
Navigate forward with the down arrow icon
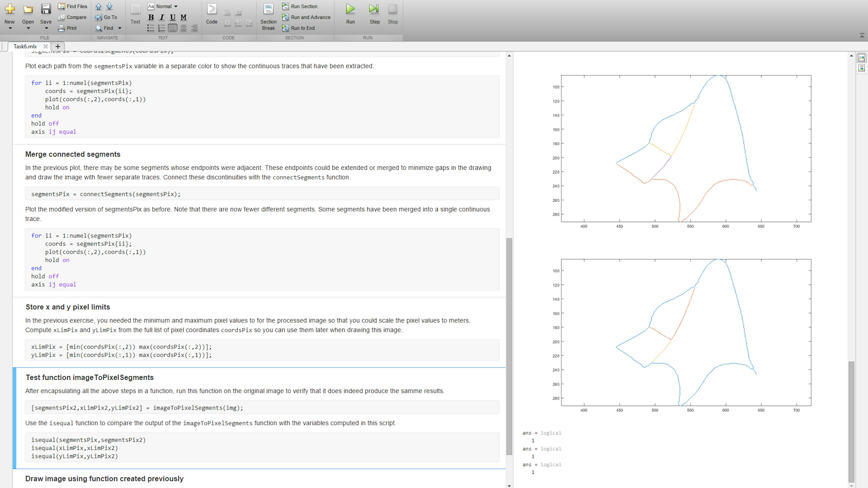click(x=110, y=6)
